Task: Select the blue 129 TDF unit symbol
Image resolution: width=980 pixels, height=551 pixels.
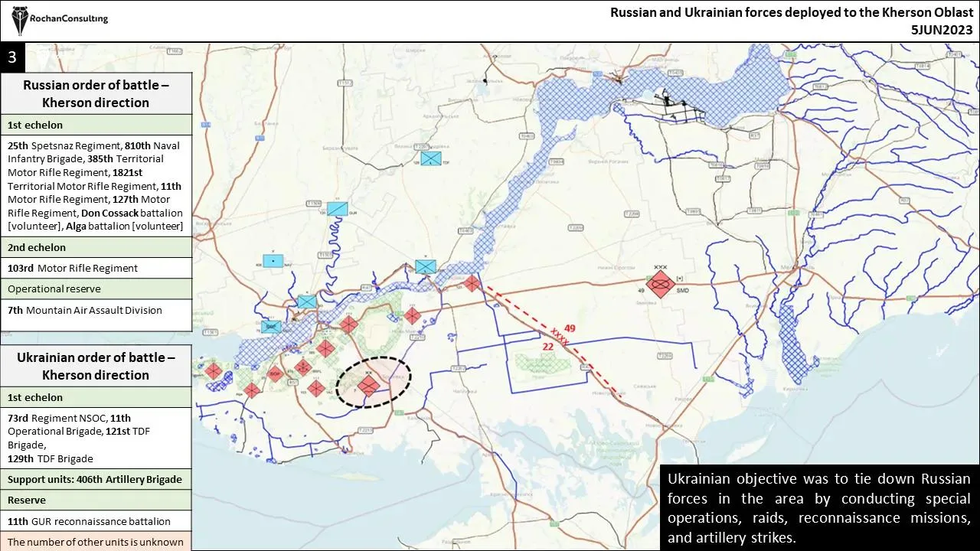Action: coord(431,158)
